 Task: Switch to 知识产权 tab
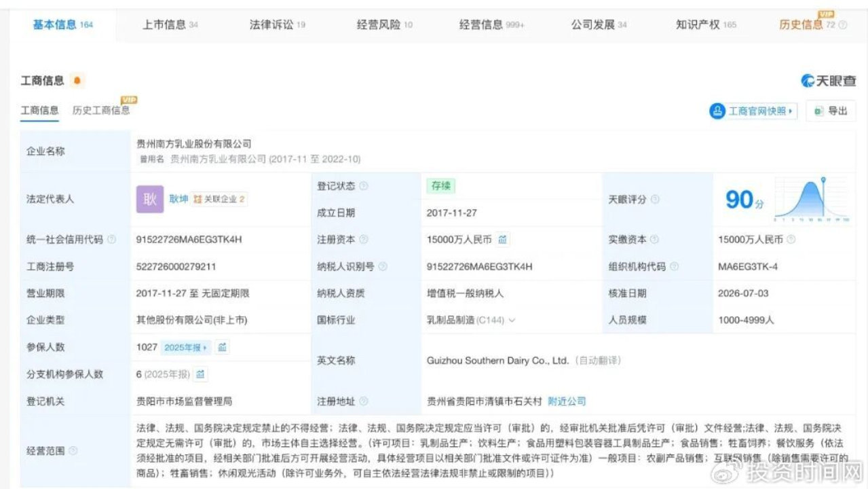(706, 25)
